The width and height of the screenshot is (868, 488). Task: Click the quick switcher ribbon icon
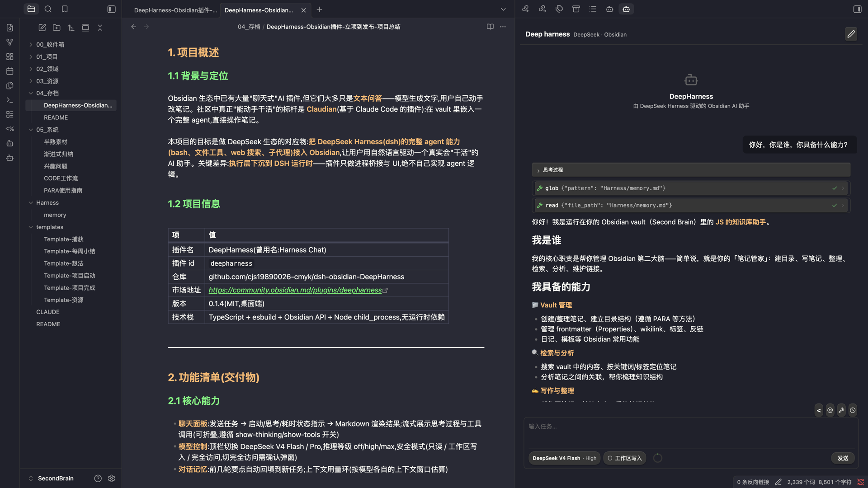pyautogui.click(x=10, y=28)
